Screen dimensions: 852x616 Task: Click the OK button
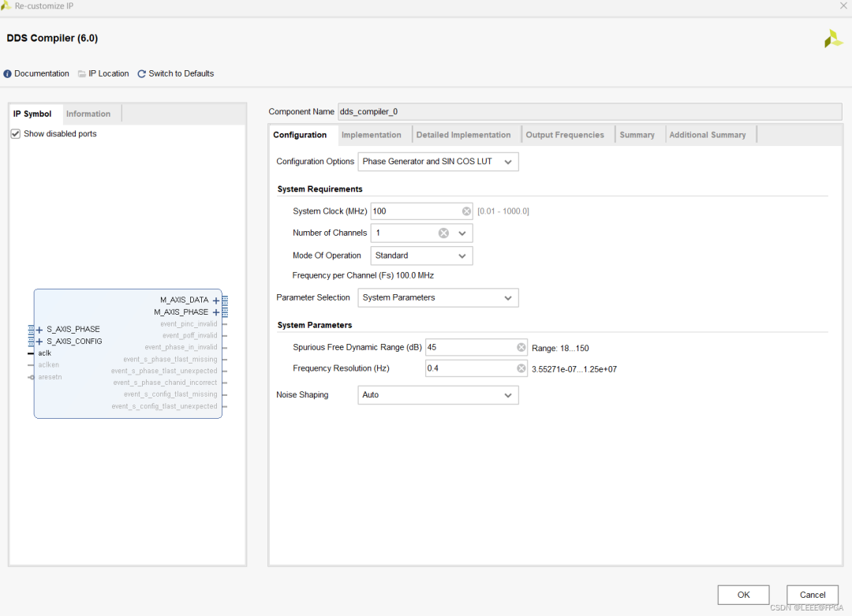point(743,595)
